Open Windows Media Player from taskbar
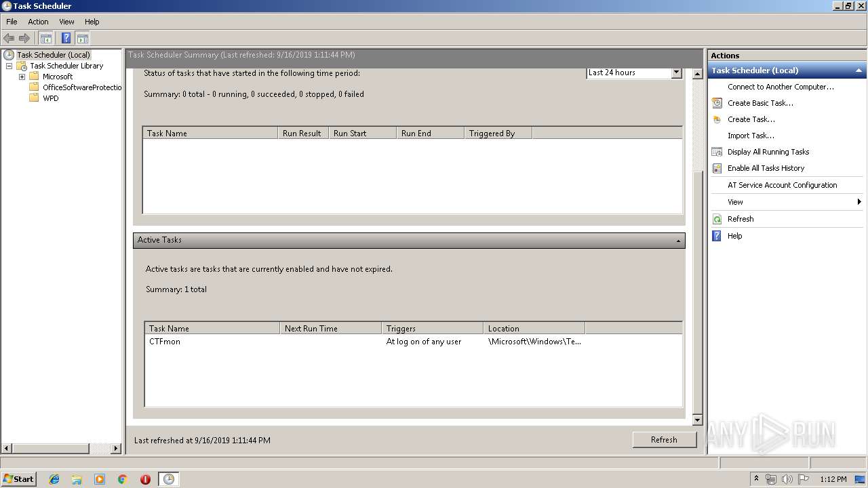868x488 pixels. point(100,479)
